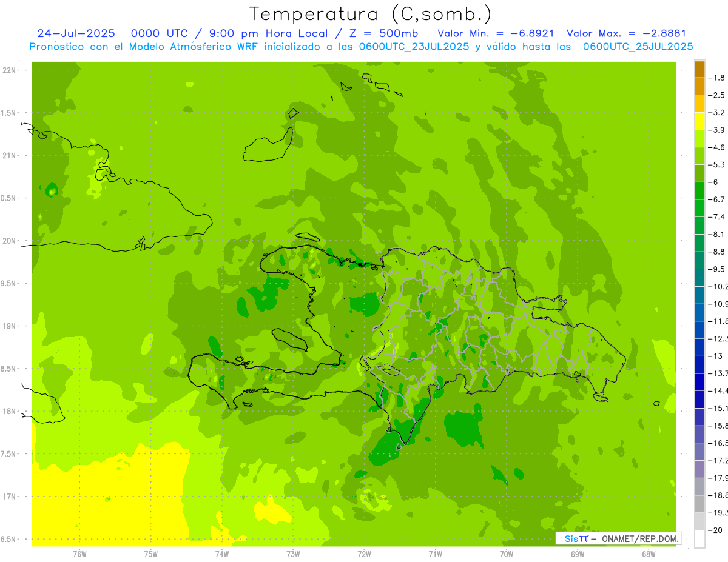Click the '73W' longitude label

(x=293, y=554)
